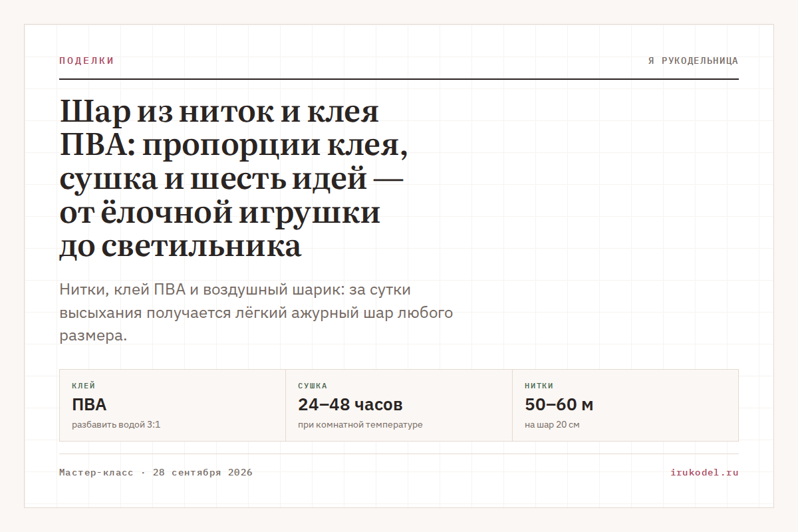Click the КЛЕЙ label
Screen dimensions: 798x532
(83, 386)
